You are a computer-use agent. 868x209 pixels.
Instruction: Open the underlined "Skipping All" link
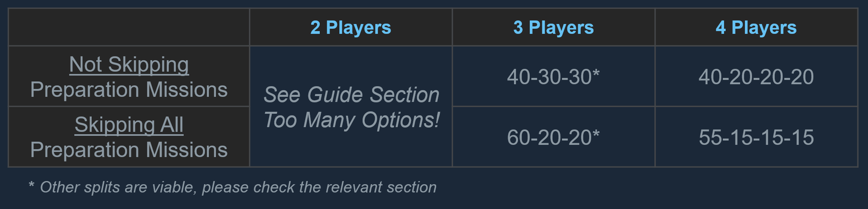(129, 125)
